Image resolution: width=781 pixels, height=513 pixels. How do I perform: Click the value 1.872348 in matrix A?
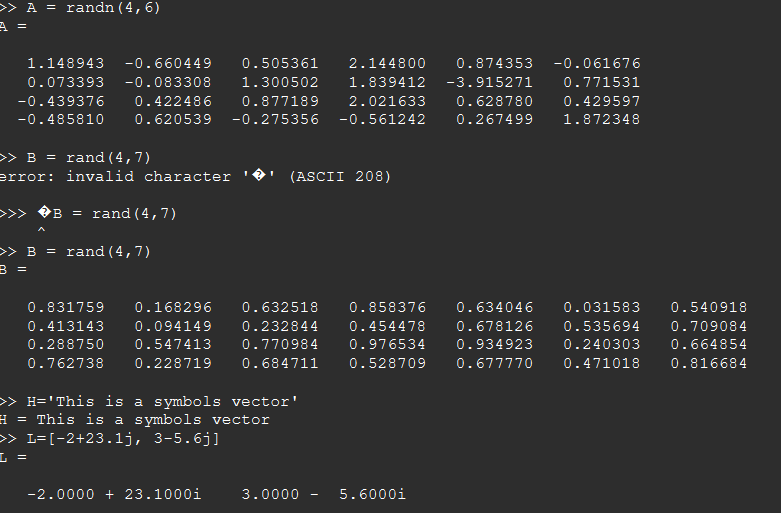tap(601, 119)
